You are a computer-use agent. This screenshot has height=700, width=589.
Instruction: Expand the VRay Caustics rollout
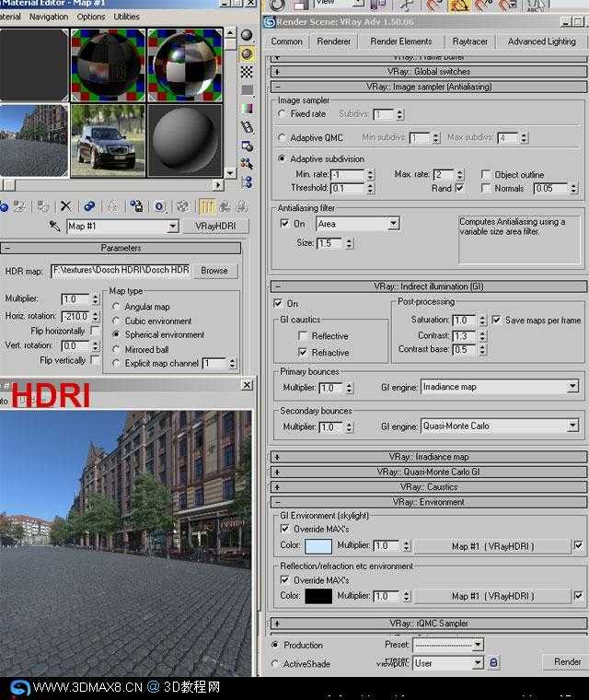(428, 487)
